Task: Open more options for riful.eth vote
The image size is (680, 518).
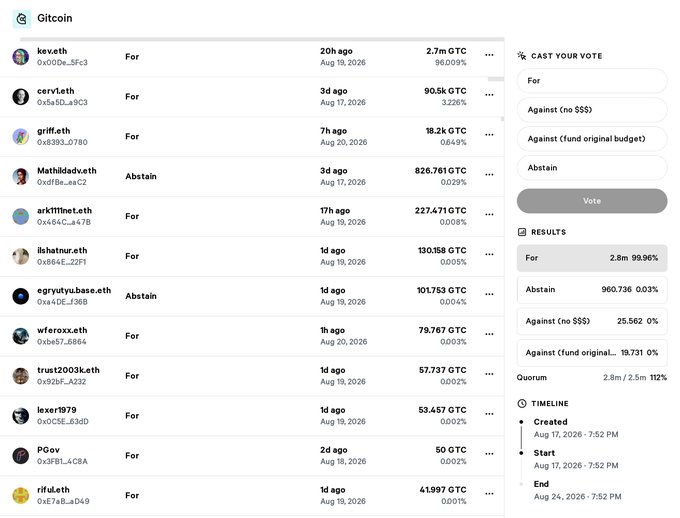Action: click(x=490, y=494)
